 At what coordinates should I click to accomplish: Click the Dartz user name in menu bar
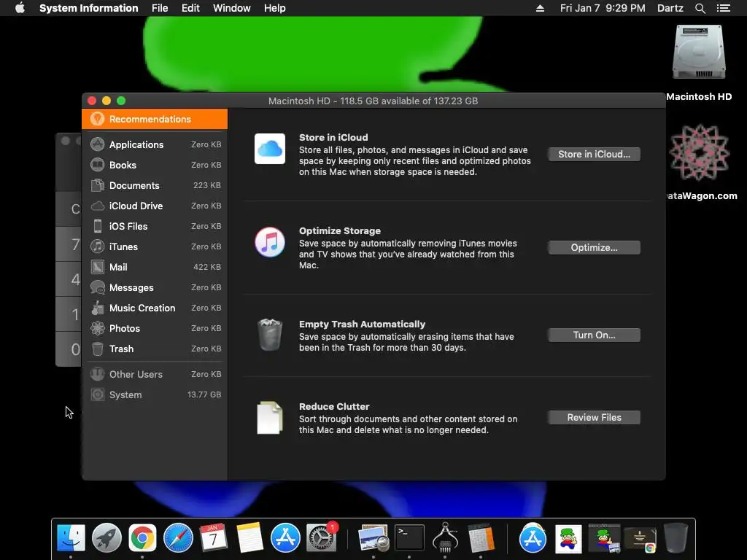pyautogui.click(x=670, y=8)
